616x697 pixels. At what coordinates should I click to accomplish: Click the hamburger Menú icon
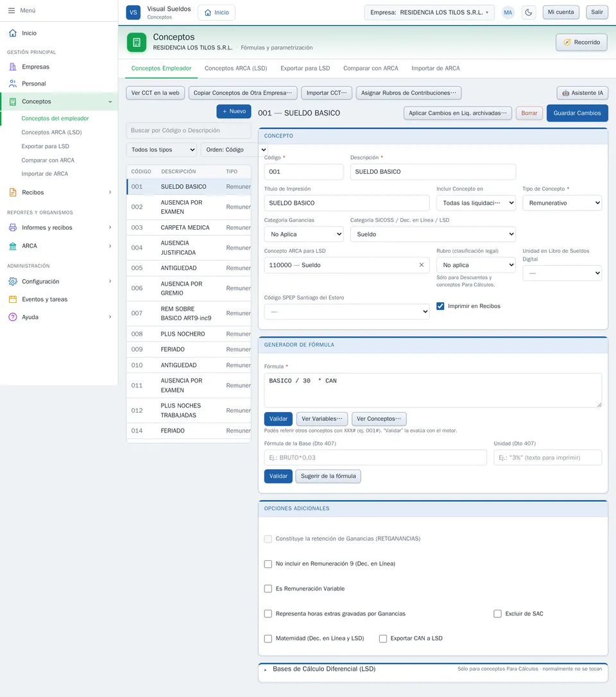coord(12,10)
